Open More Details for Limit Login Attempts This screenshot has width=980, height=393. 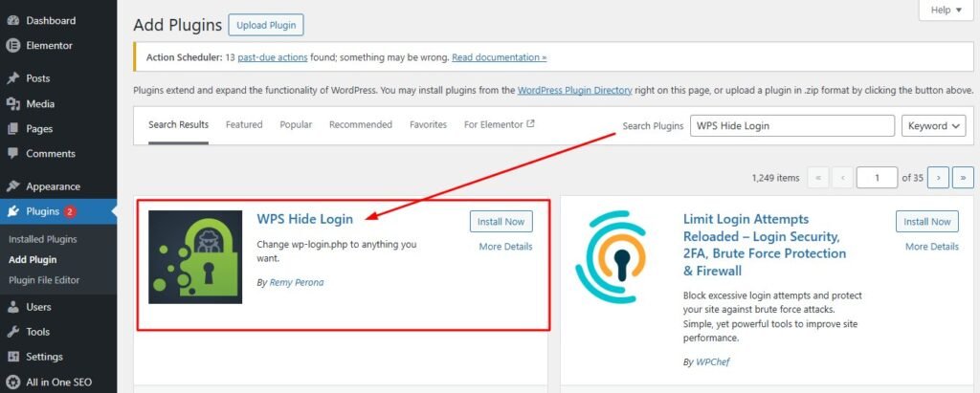click(x=931, y=246)
